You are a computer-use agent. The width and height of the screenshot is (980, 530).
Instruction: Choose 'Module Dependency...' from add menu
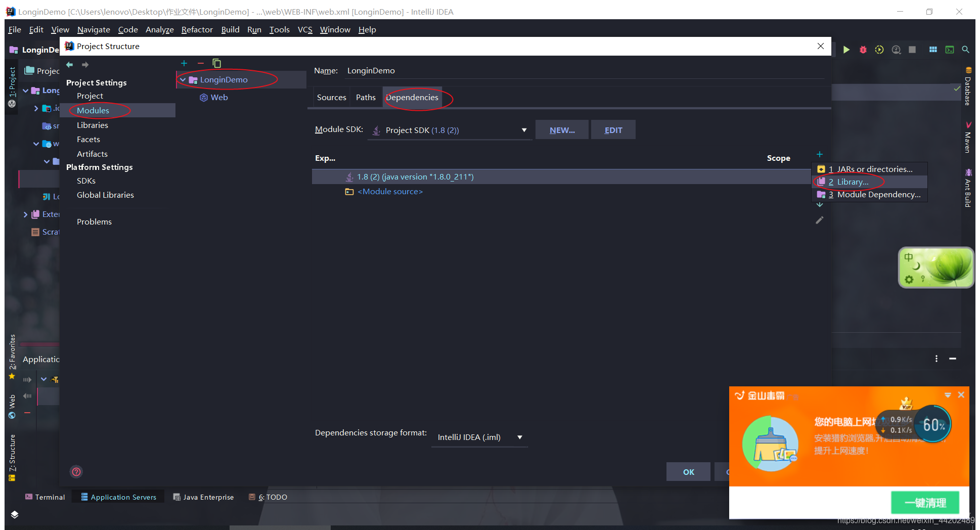coord(870,195)
